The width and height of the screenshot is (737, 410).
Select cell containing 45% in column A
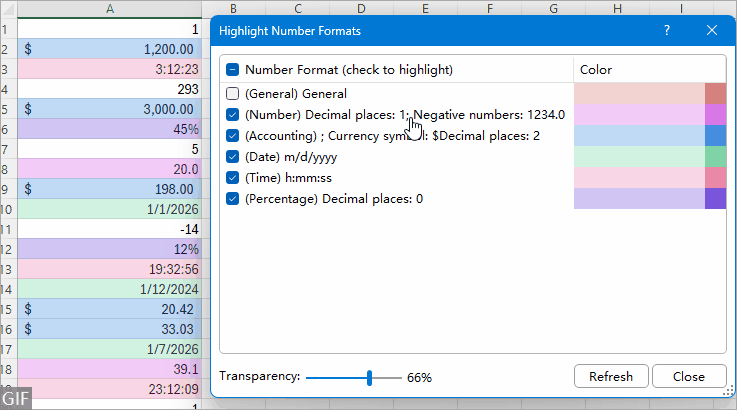109,129
